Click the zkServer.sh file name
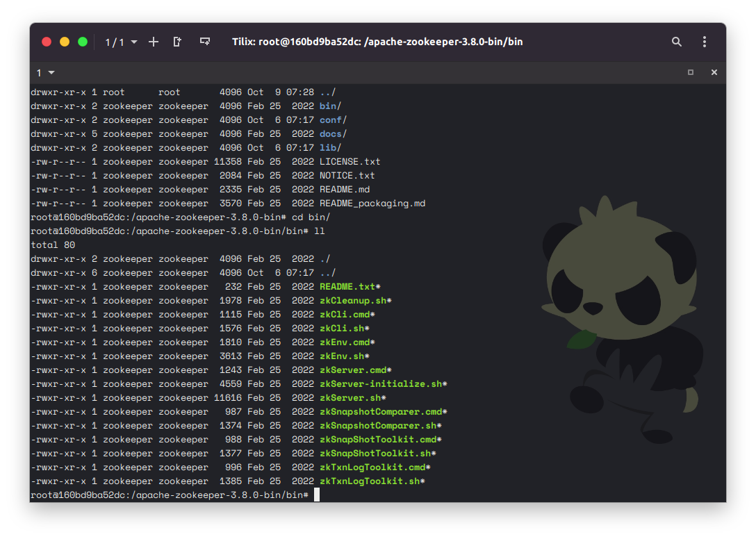This screenshot has height=539, width=756. click(350, 398)
